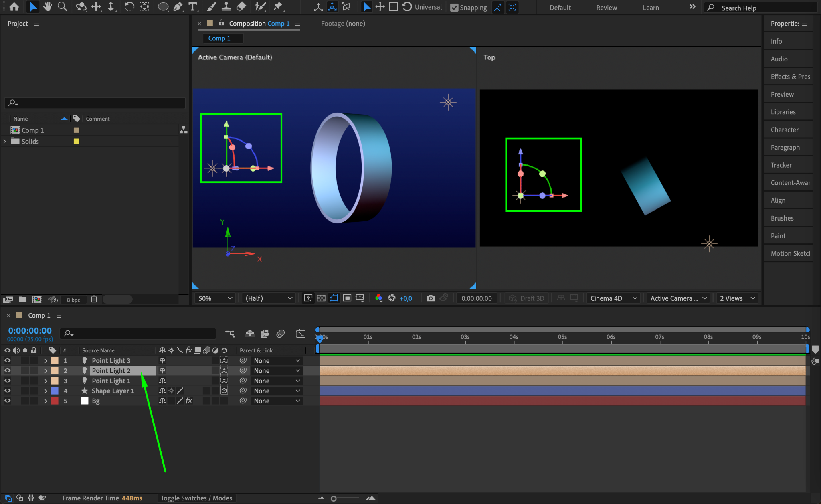This screenshot has width=821, height=504.
Task: Open the Footage (none) tab
Action: (x=343, y=24)
